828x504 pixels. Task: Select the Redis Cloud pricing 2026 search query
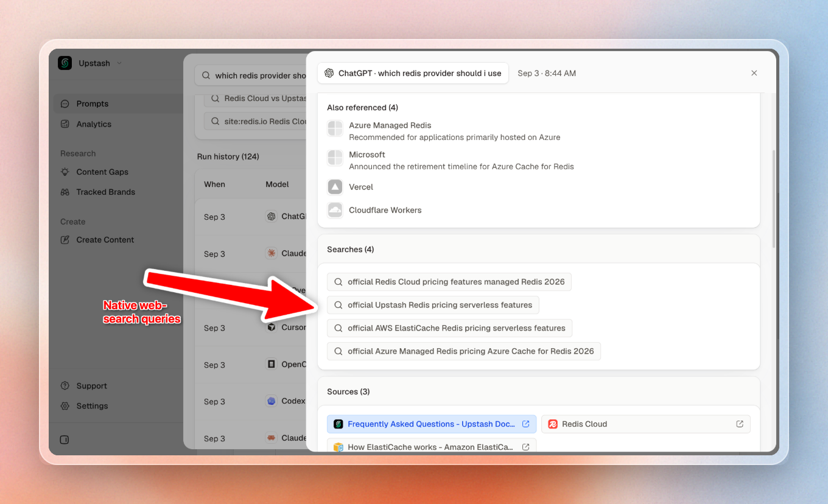click(449, 282)
